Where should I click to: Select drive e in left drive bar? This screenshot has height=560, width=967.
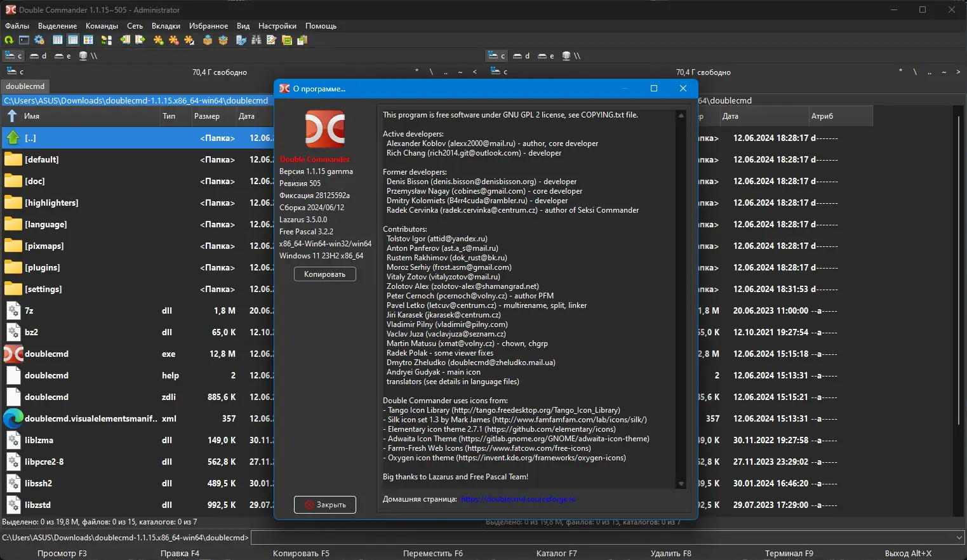63,56
